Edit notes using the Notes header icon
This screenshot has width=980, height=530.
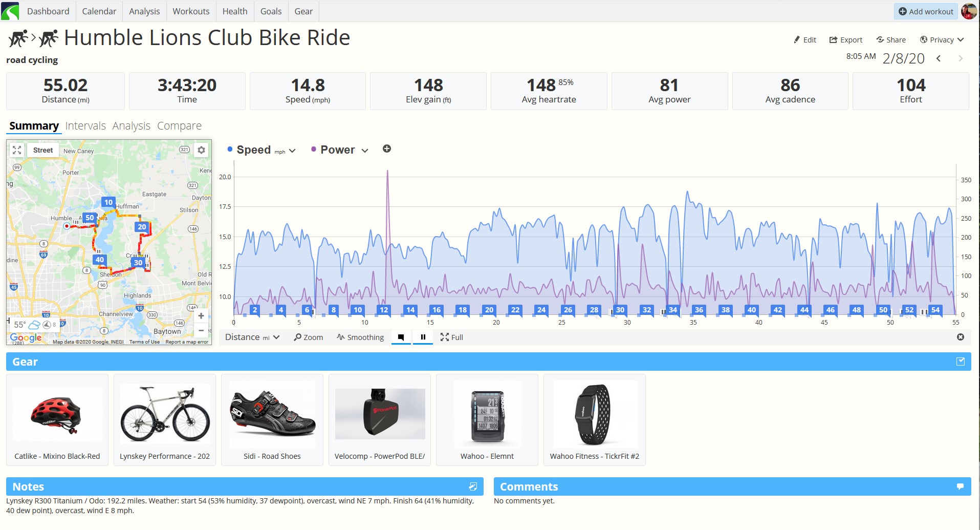pos(473,486)
